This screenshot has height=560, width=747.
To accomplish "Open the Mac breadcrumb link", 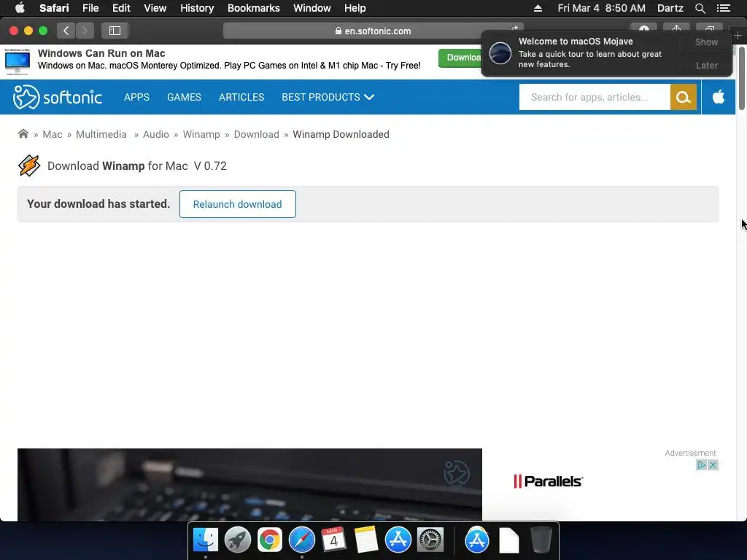I will pos(53,134).
